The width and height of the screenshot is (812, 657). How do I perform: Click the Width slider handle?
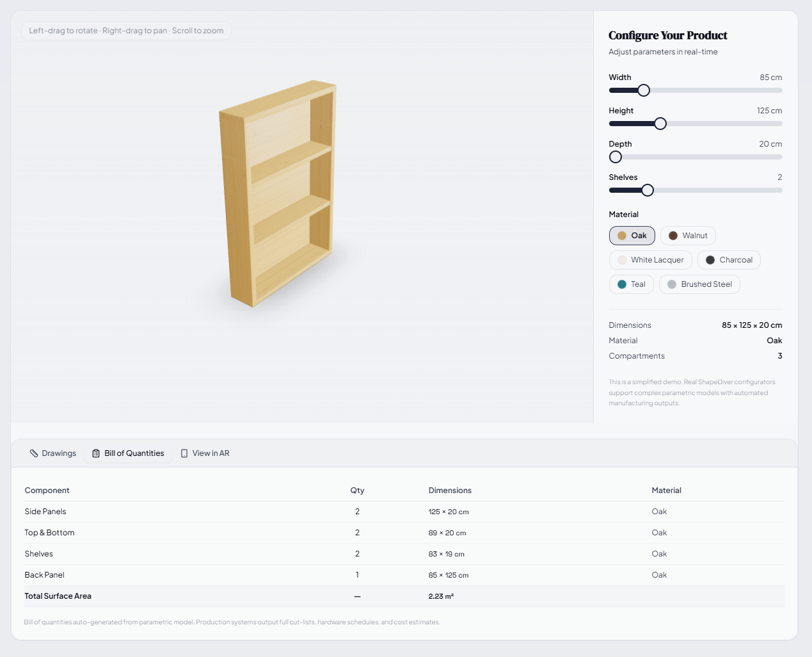pyautogui.click(x=643, y=90)
